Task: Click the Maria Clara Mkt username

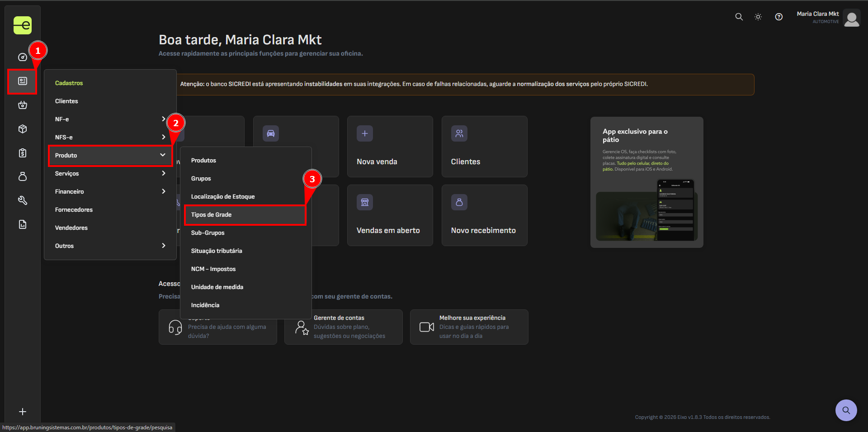Action: pos(818,14)
